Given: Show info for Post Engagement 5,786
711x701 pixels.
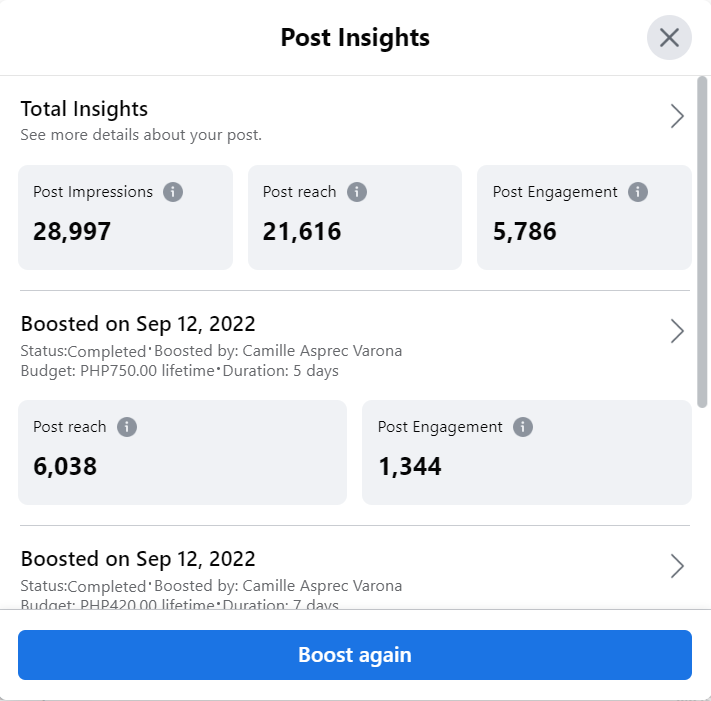Looking at the screenshot, I should 639,192.
